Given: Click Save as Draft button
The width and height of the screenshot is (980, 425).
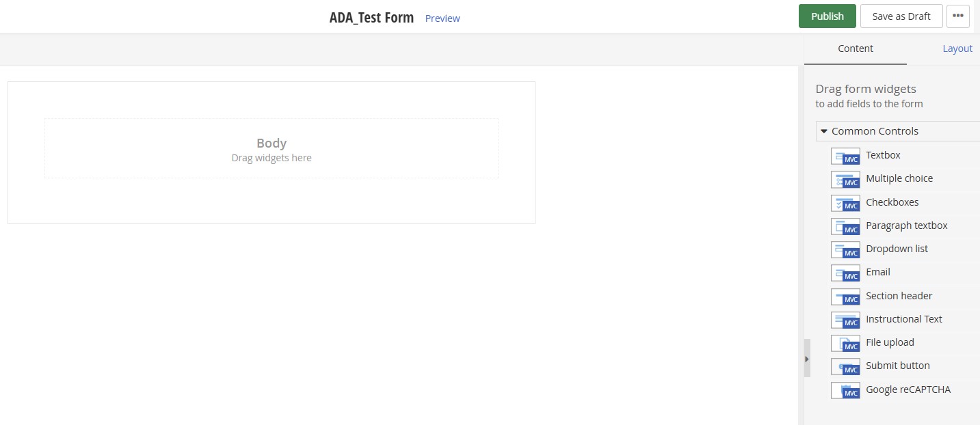Looking at the screenshot, I should click(x=901, y=16).
